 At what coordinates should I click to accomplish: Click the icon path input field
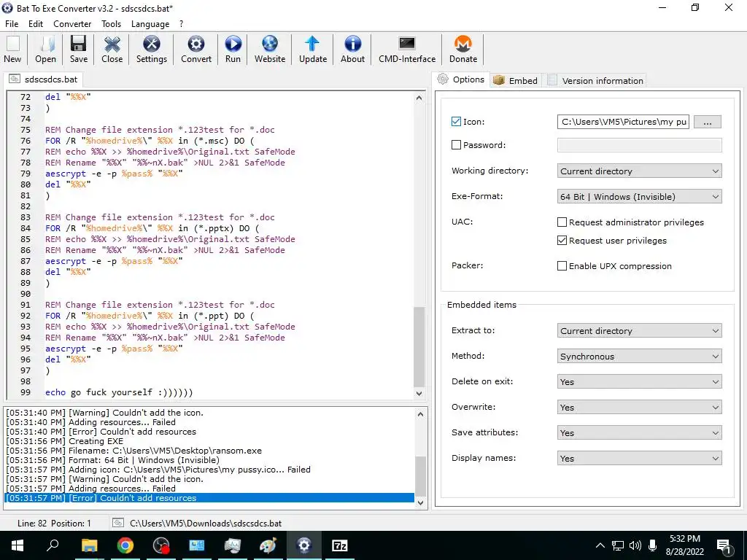pos(623,122)
